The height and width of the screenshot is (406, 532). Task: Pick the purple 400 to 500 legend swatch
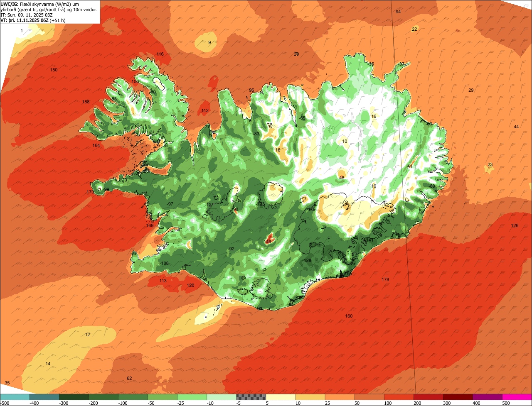(x=487, y=397)
